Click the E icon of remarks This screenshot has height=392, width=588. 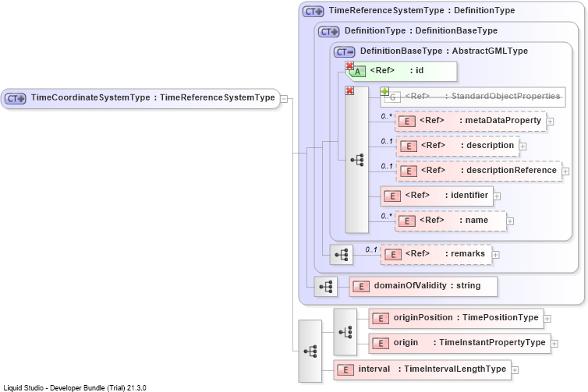click(x=392, y=255)
